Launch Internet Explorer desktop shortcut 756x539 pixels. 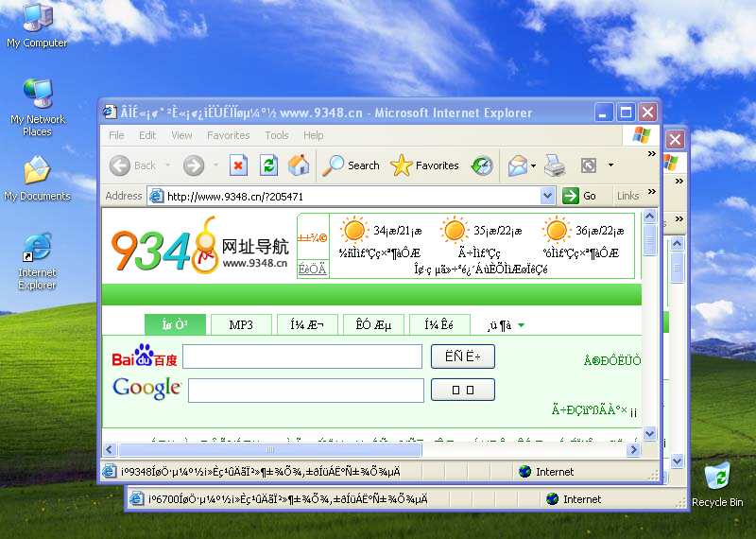tap(37, 261)
